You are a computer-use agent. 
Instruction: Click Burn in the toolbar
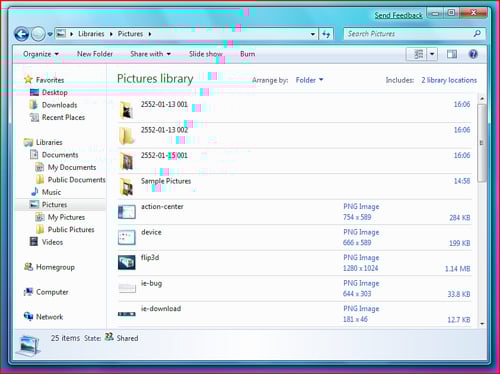(247, 54)
